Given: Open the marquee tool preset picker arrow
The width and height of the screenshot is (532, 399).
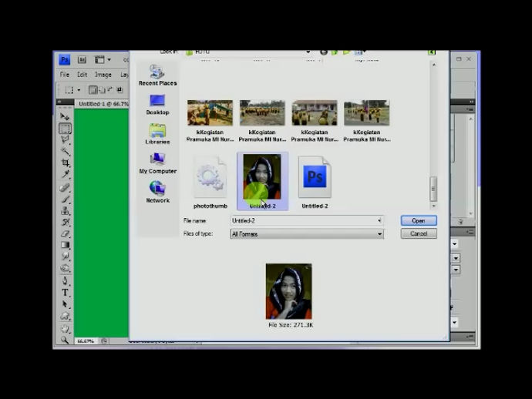Looking at the screenshot, I should [79, 90].
